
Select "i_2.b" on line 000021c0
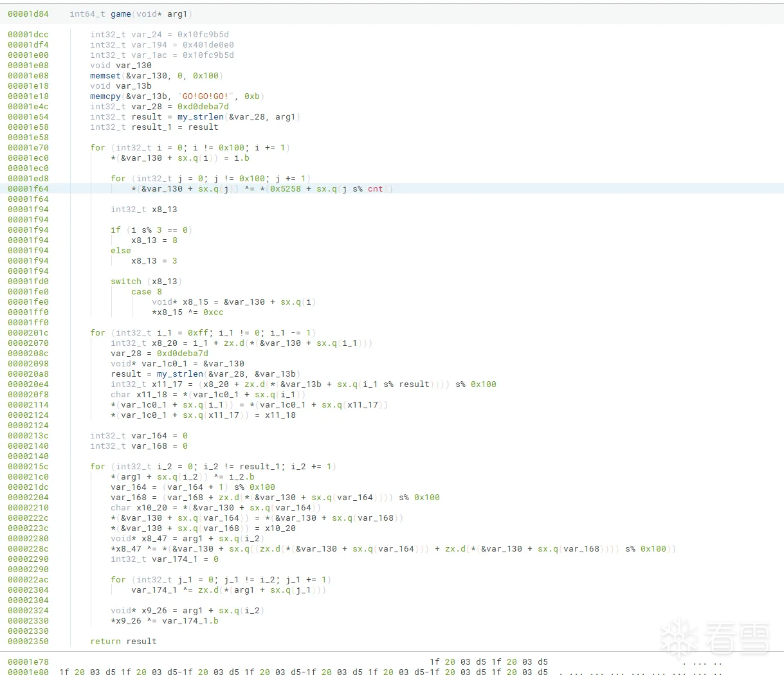[242, 477]
